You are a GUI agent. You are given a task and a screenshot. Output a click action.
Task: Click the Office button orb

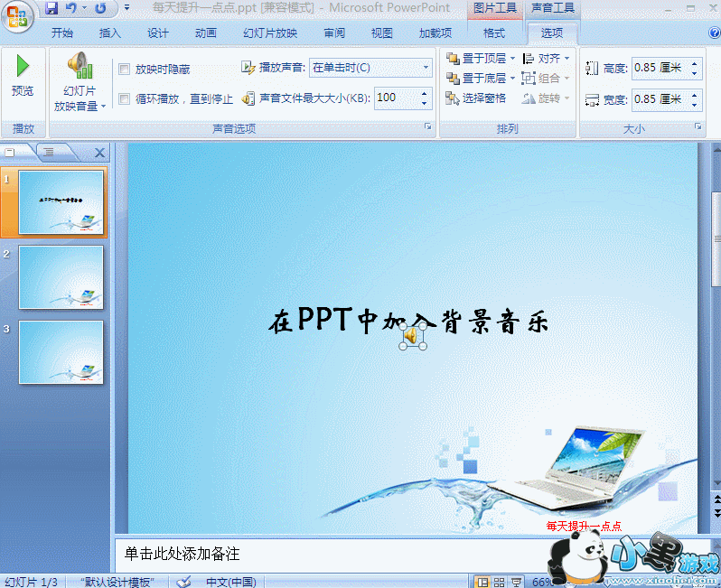point(17,16)
